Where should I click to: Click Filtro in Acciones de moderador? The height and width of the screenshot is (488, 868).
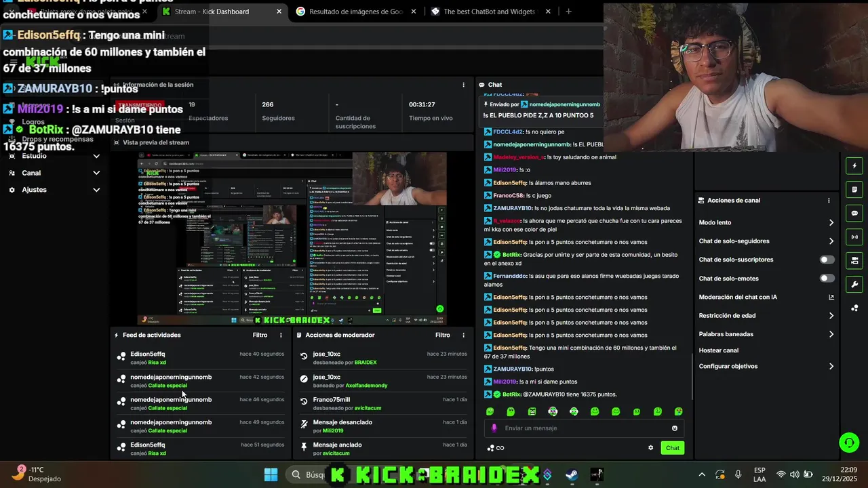(442, 335)
